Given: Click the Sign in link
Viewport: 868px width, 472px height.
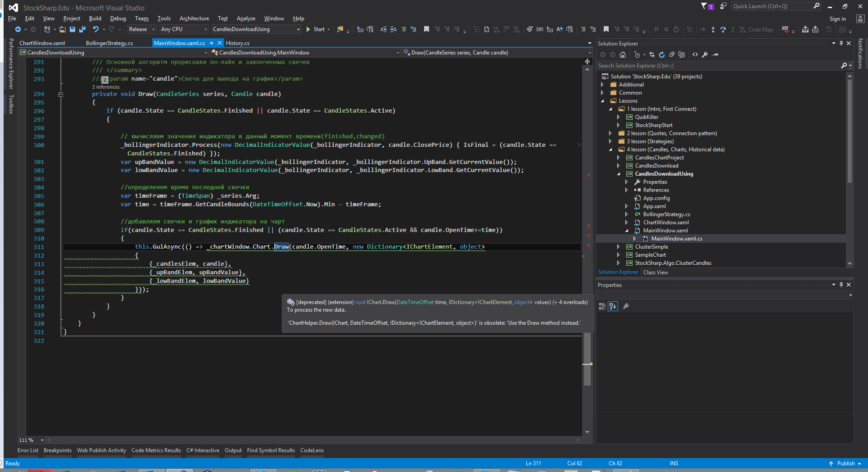Looking at the screenshot, I should click(837, 19).
